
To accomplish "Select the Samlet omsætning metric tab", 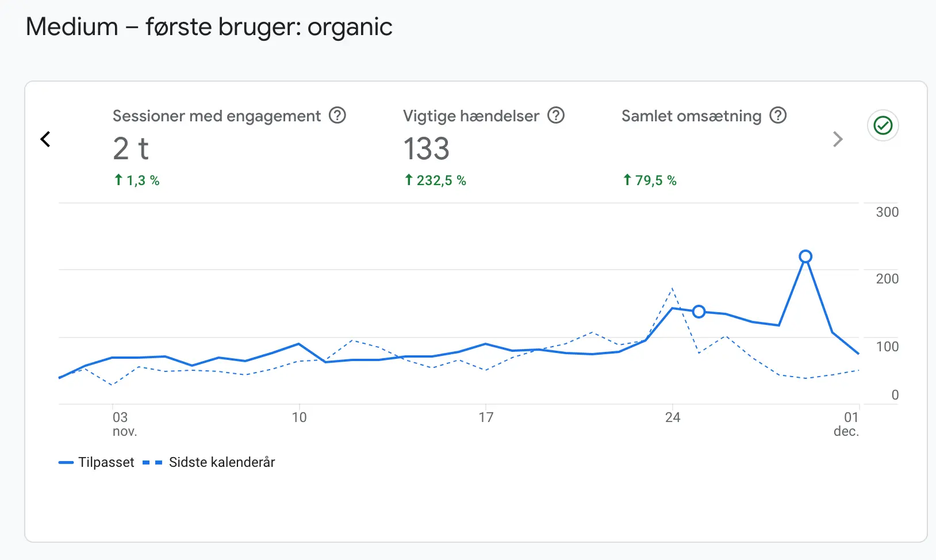I will 691,116.
